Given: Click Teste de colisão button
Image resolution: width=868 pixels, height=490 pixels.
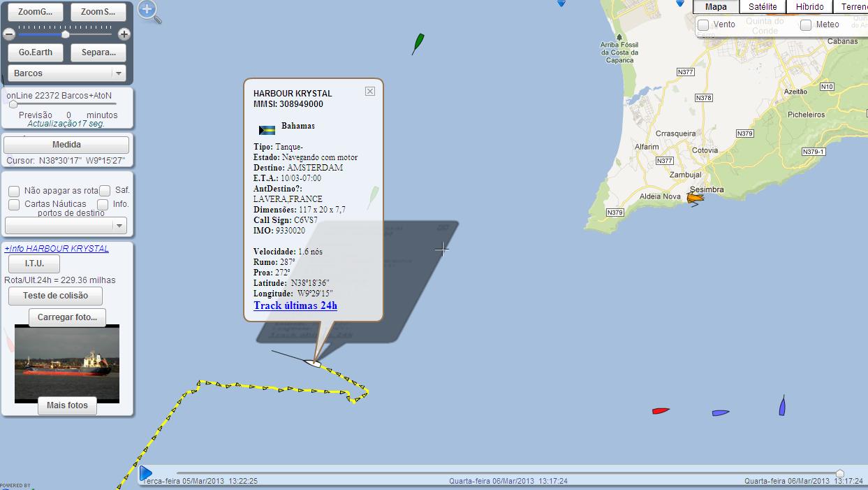Looking at the screenshot, I should (x=55, y=296).
